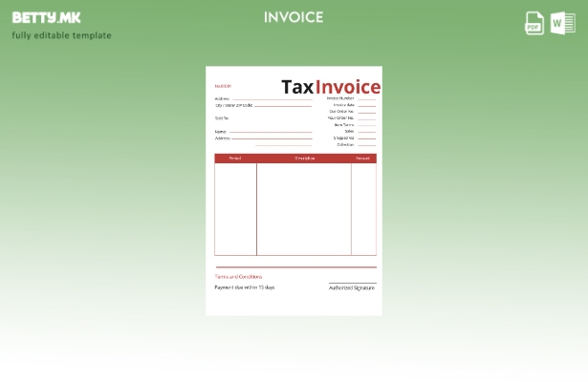Select the Amount column header
This screenshot has height=382, width=588.
tap(362, 159)
